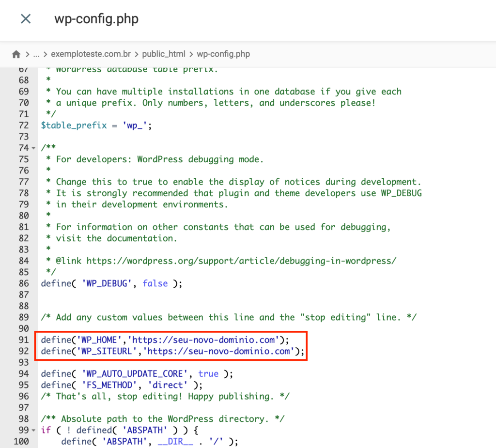496x448 pixels.
Task: Select wp-config.php in breadcrumb
Action: [x=223, y=54]
